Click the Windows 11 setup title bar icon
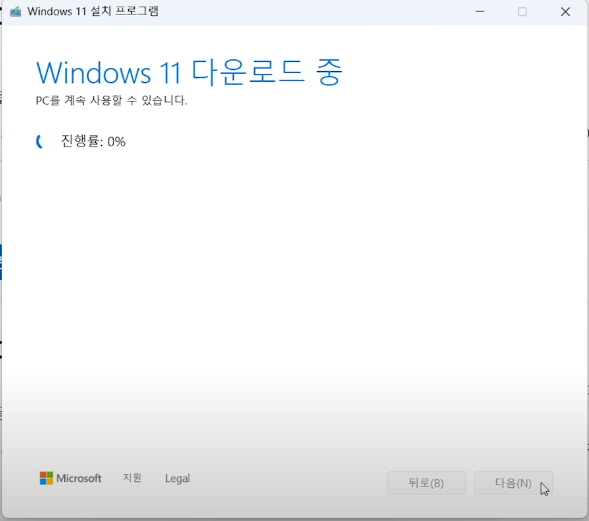Viewport: 589px width, 521px height. coord(16,12)
